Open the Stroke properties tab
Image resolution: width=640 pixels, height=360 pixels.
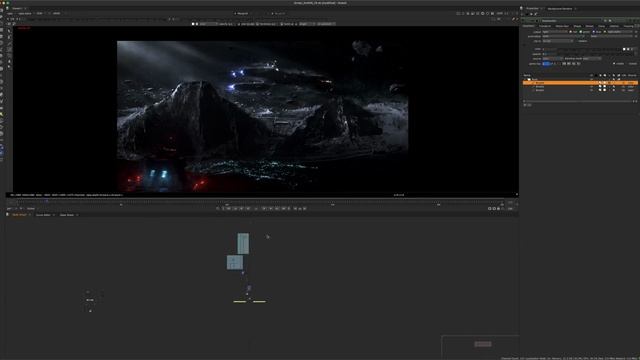coord(589,26)
